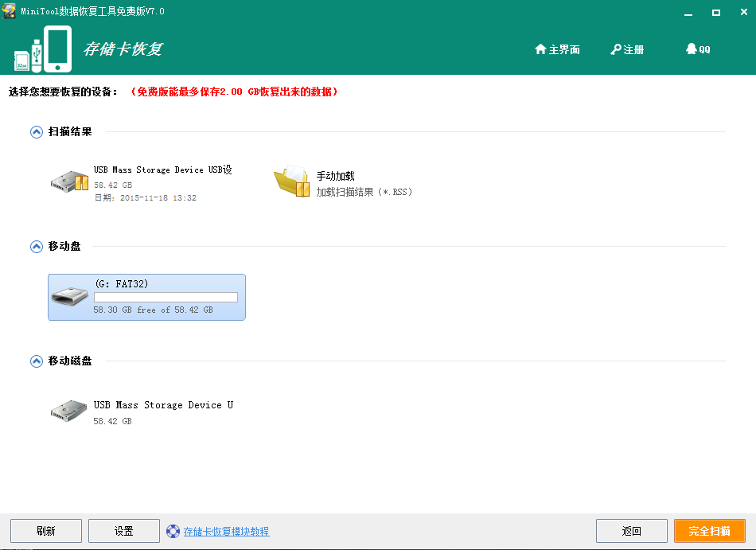Open the 注册 registration menu

tap(627, 49)
